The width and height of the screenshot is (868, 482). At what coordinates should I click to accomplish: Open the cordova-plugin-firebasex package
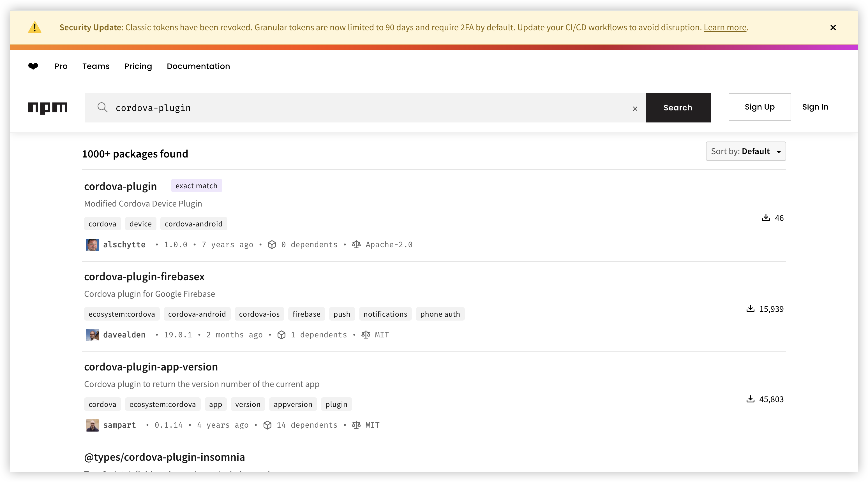(x=144, y=277)
